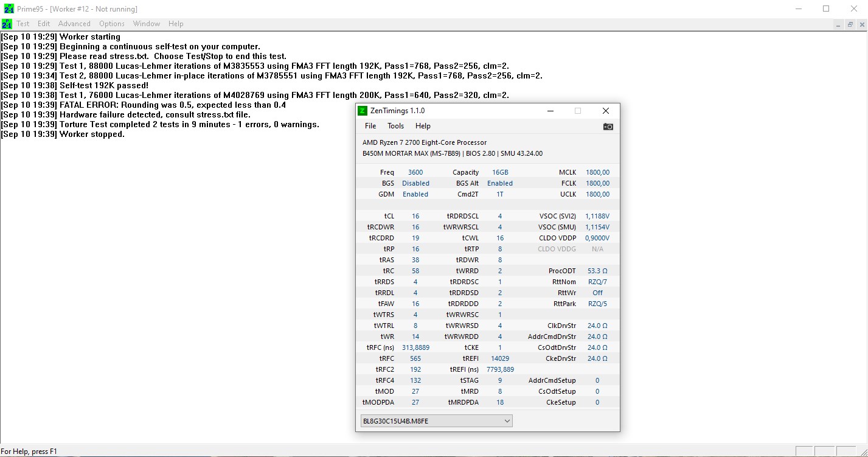Click the tRAS value 38
This screenshot has width=868, height=457.
tap(415, 260)
